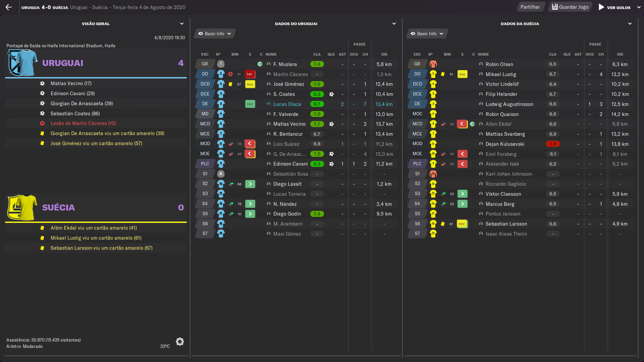
Task: Expand Visão Geral panel selector
Action: pyautogui.click(x=182, y=24)
